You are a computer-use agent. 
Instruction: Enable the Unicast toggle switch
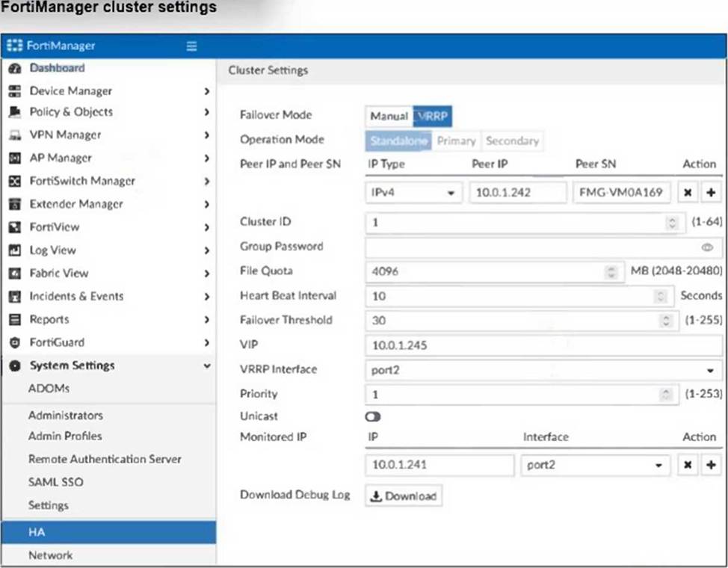[x=372, y=416]
